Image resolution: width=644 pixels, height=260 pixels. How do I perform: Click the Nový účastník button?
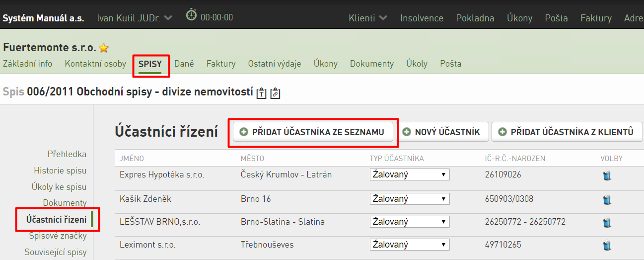pyautogui.click(x=442, y=132)
